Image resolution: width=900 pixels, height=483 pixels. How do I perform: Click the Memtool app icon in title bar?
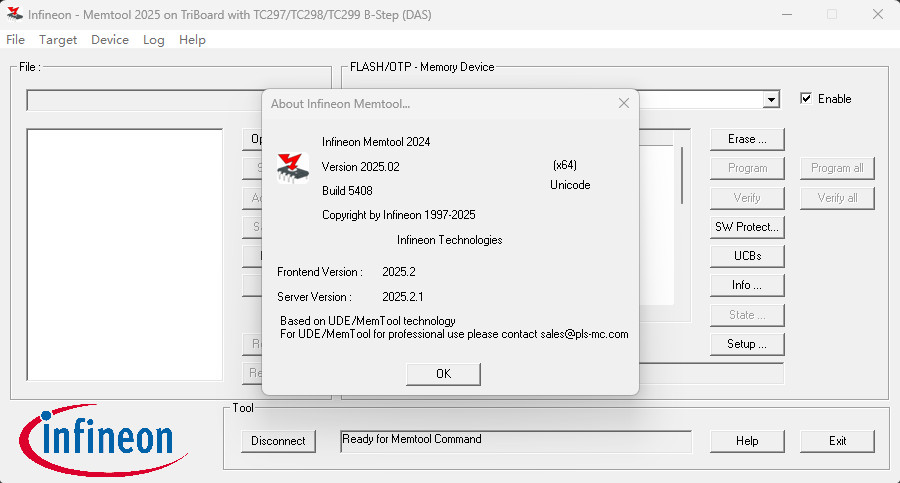[x=14, y=14]
